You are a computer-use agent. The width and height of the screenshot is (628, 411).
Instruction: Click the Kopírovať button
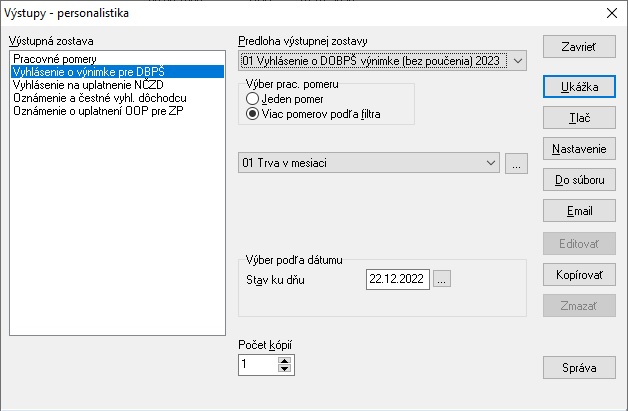[x=579, y=275]
